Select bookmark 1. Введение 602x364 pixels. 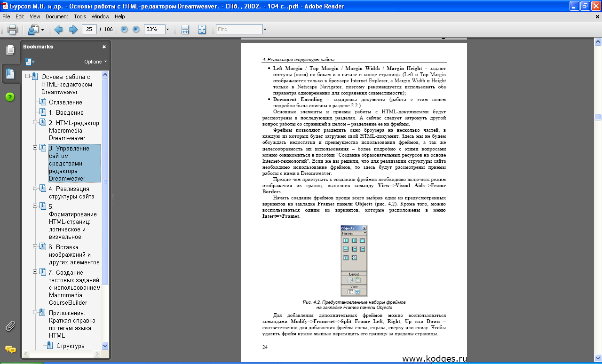[66, 112]
